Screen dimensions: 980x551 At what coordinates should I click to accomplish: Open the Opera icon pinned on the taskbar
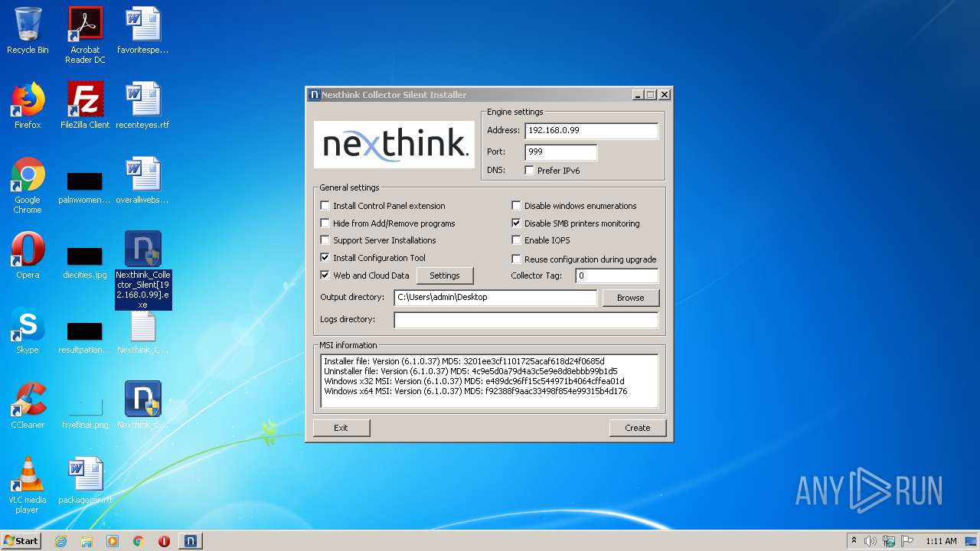164,541
